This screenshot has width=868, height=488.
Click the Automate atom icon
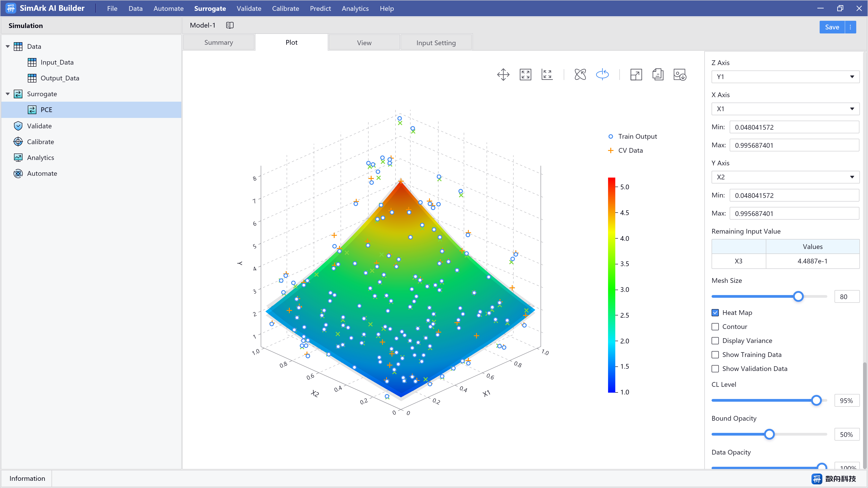click(x=18, y=174)
